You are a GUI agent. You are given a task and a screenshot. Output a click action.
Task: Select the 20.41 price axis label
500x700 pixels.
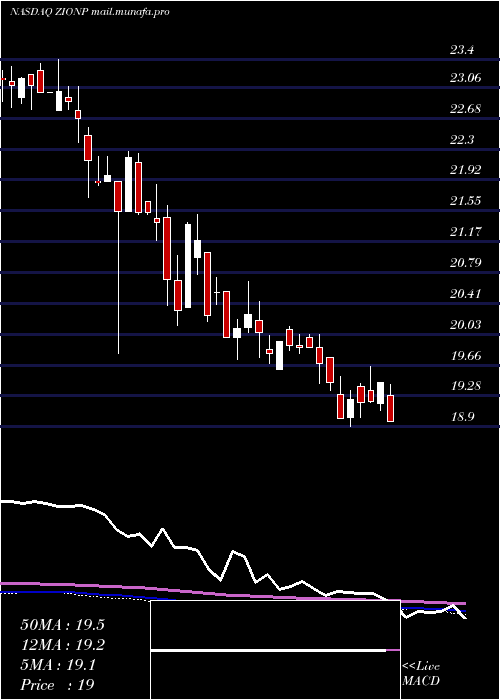tap(466, 294)
